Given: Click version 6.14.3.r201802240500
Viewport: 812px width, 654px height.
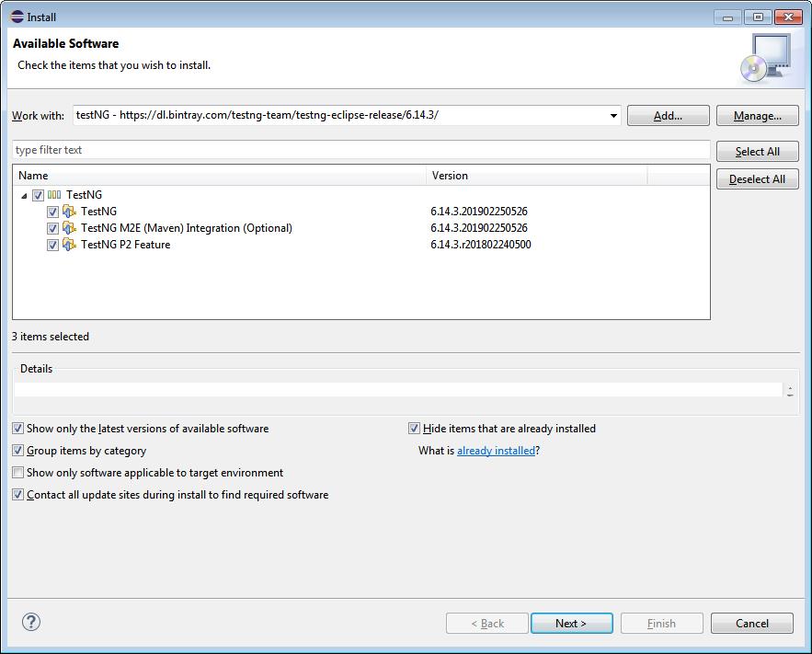Looking at the screenshot, I should coord(481,245).
